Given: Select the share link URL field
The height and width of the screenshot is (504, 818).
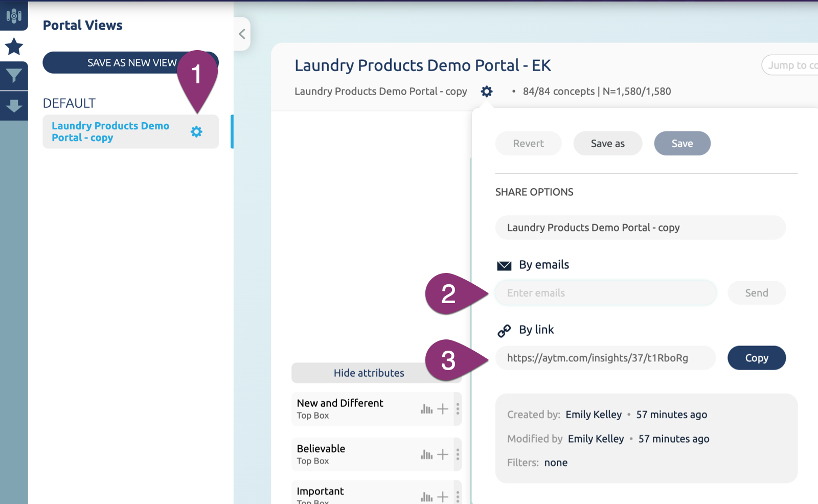Looking at the screenshot, I should tap(605, 358).
